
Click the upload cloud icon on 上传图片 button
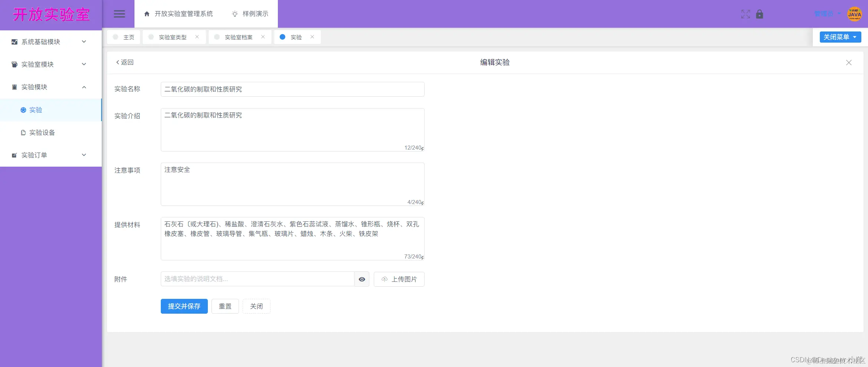[x=384, y=279]
